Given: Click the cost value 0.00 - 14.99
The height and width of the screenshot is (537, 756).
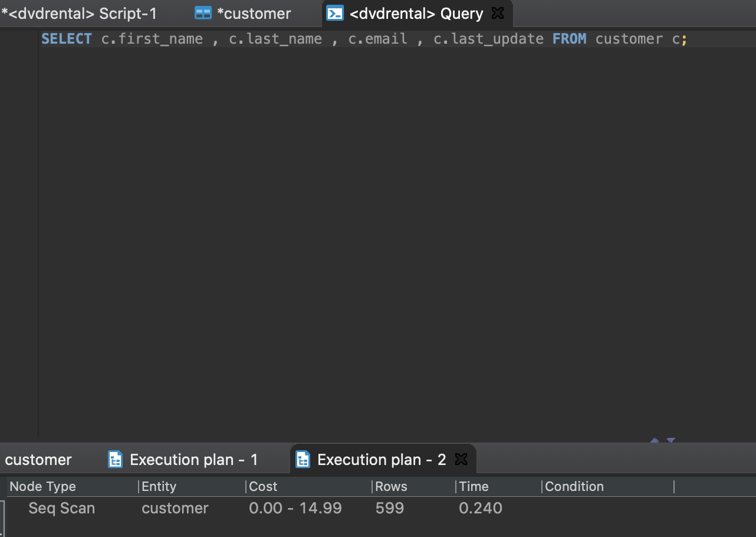Looking at the screenshot, I should 295,508.
